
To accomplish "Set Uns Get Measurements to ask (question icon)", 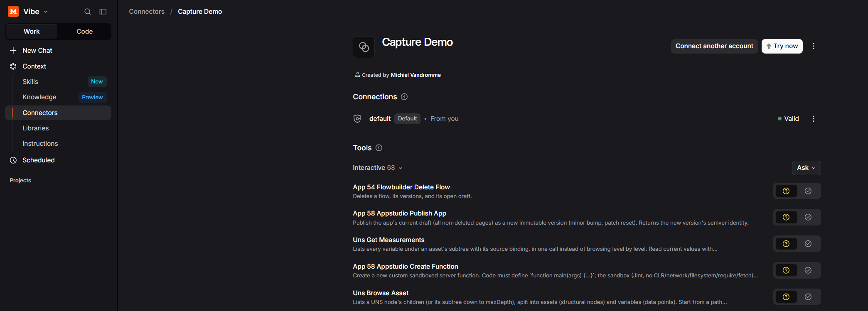I will pyautogui.click(x=786, y=244).
